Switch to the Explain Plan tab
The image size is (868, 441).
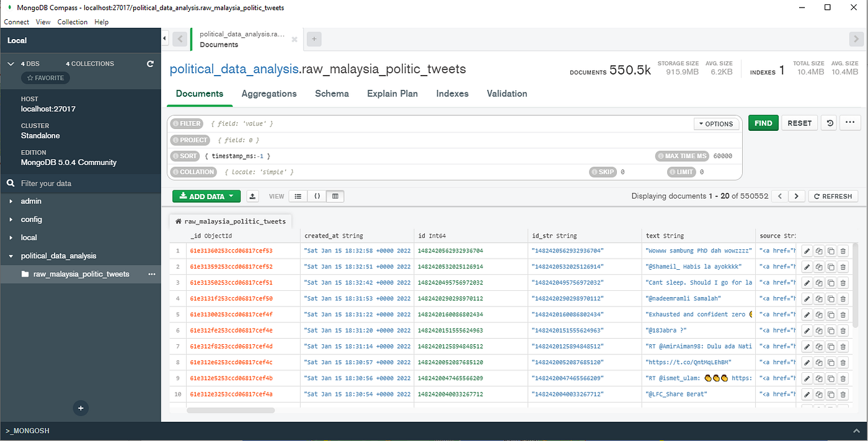[x=392, y=94]
